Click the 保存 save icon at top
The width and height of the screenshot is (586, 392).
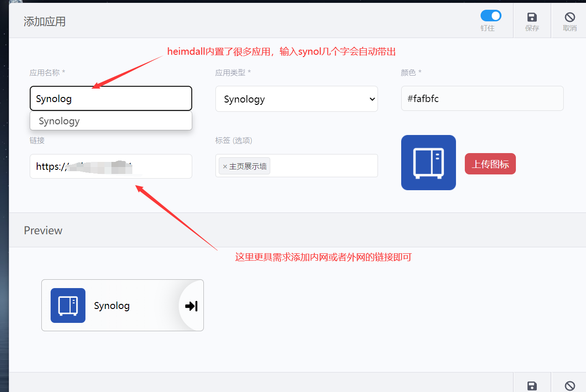coord(532,17)
